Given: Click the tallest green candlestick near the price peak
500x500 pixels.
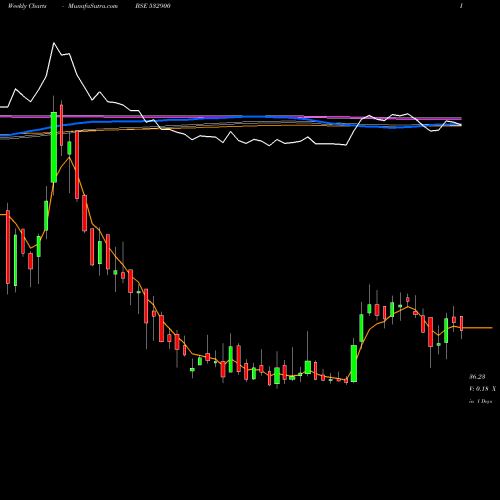Looking at the screenshot, I should 54,147.
